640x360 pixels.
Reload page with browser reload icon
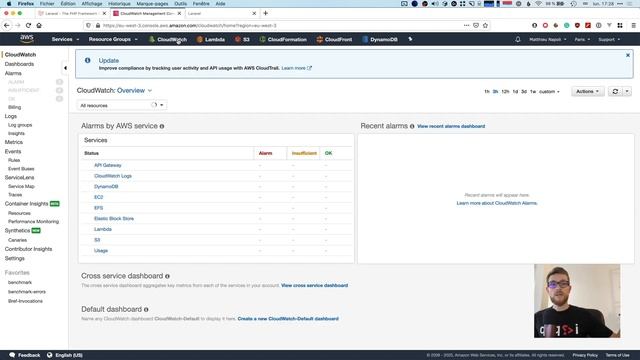[28, 25]
